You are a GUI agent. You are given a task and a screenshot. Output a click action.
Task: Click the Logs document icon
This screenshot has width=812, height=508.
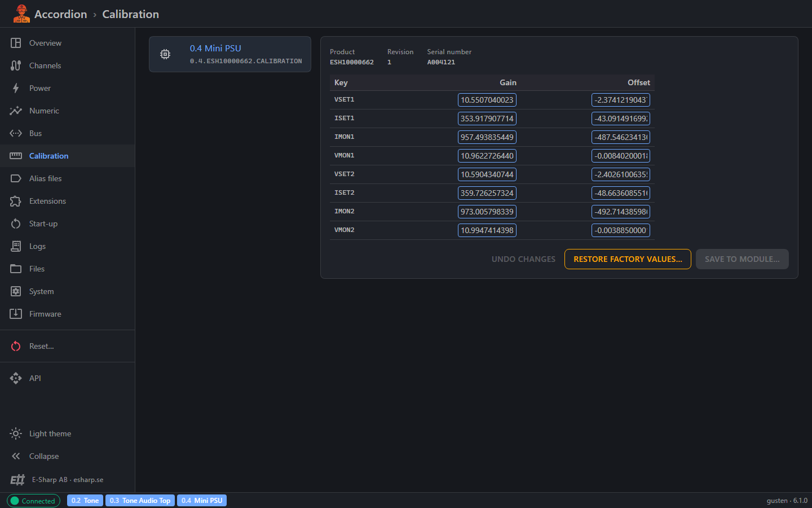point(16,246)
